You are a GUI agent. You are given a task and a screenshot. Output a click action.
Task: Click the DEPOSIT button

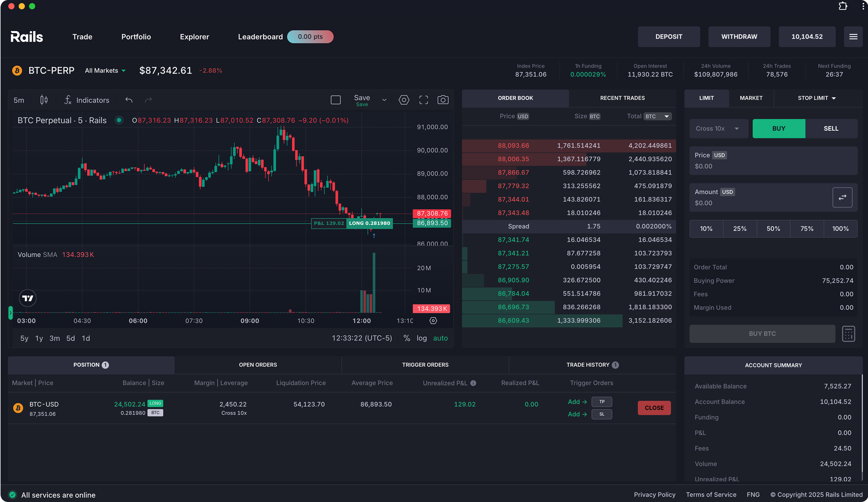click(x=669, y=37)
